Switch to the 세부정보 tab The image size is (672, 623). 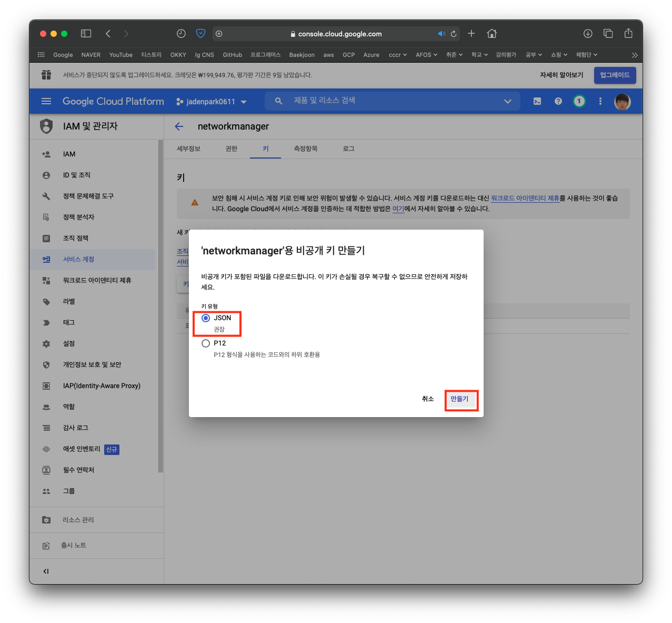pyautogui.click(x=188, y=149)
